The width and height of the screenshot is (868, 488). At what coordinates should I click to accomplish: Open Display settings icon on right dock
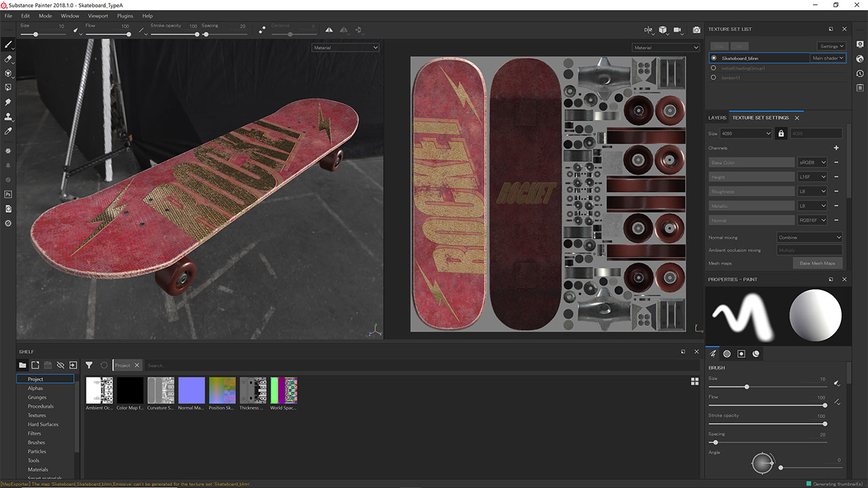click(860, 44)
